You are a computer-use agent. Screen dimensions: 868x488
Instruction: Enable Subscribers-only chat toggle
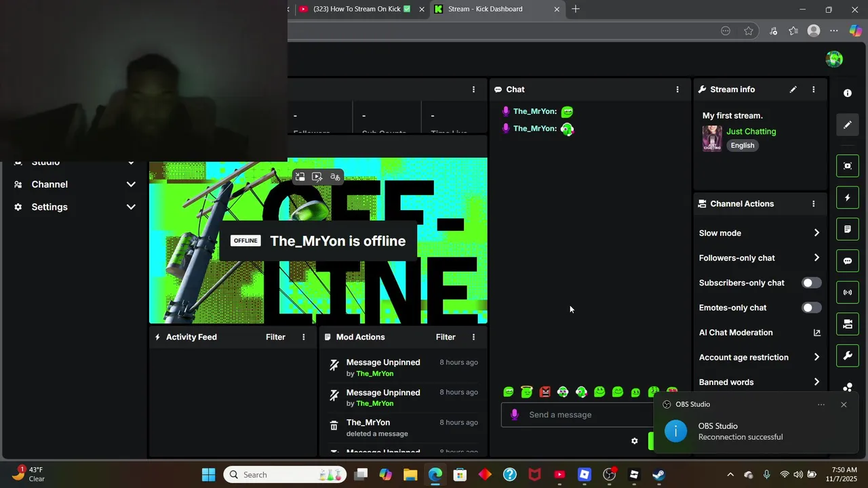(812, 283)
